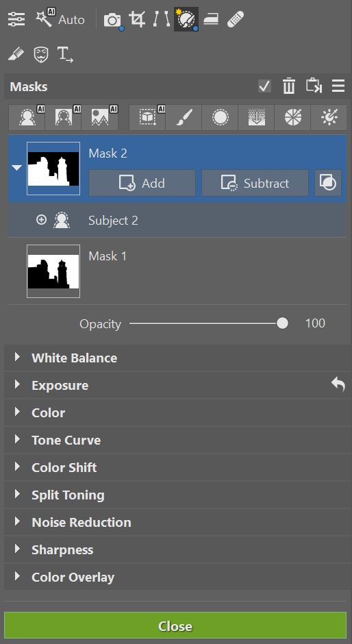Viewport: 352px width, 644px height.
Task: Open the Masks hamburger menu
Action: tap(338, 86)
